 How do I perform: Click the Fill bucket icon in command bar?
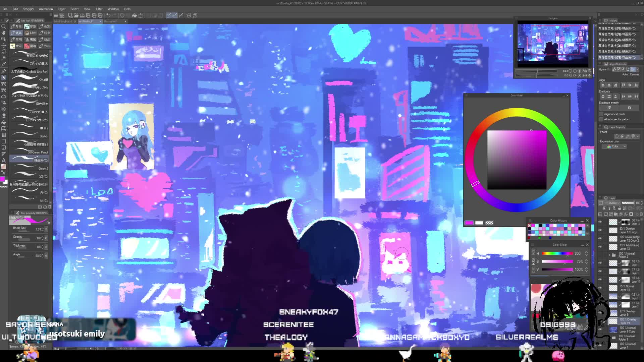click(x=135, y=15)
